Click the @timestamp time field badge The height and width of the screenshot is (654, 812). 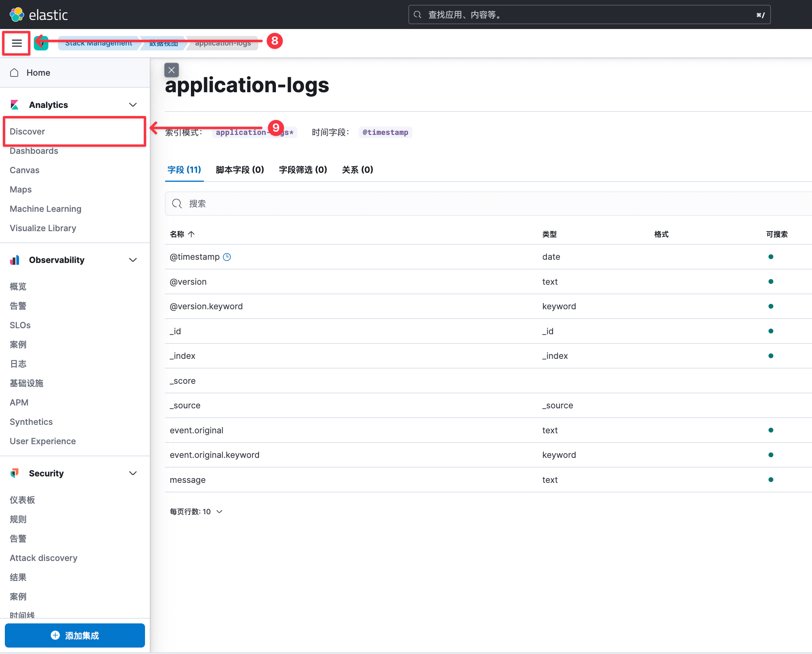click(385, 132)
